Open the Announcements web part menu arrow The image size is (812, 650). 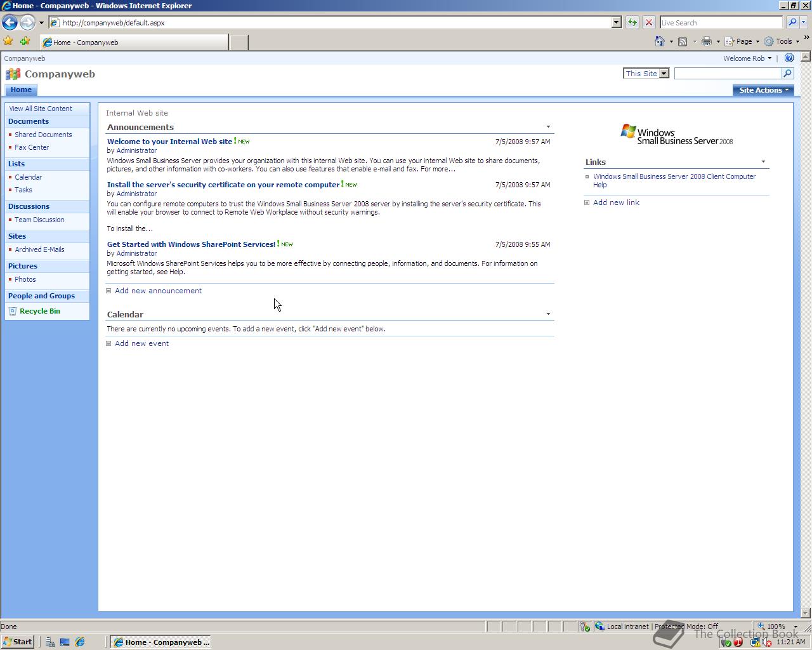click(x=548, y=127)
